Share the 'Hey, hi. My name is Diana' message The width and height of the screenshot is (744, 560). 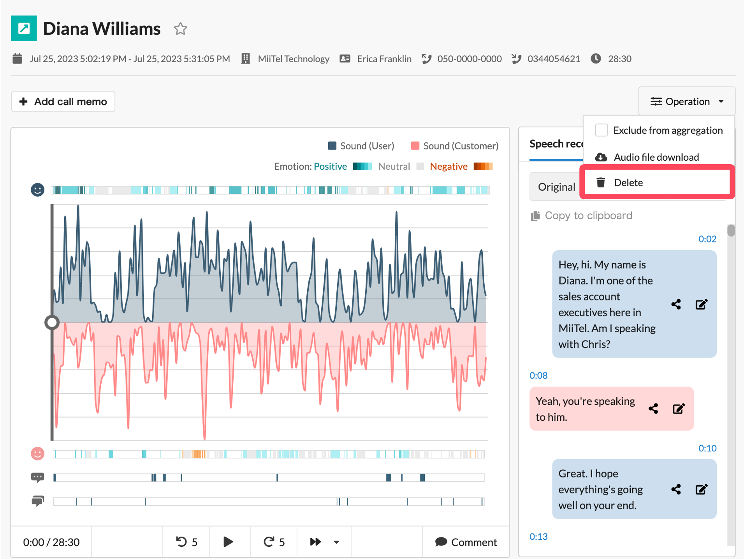coord(676,304)
